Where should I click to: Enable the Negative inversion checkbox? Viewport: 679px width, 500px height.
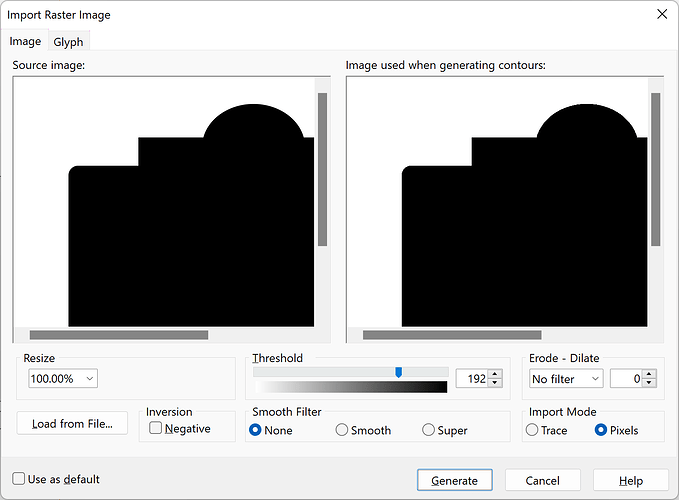coord(156,428)
